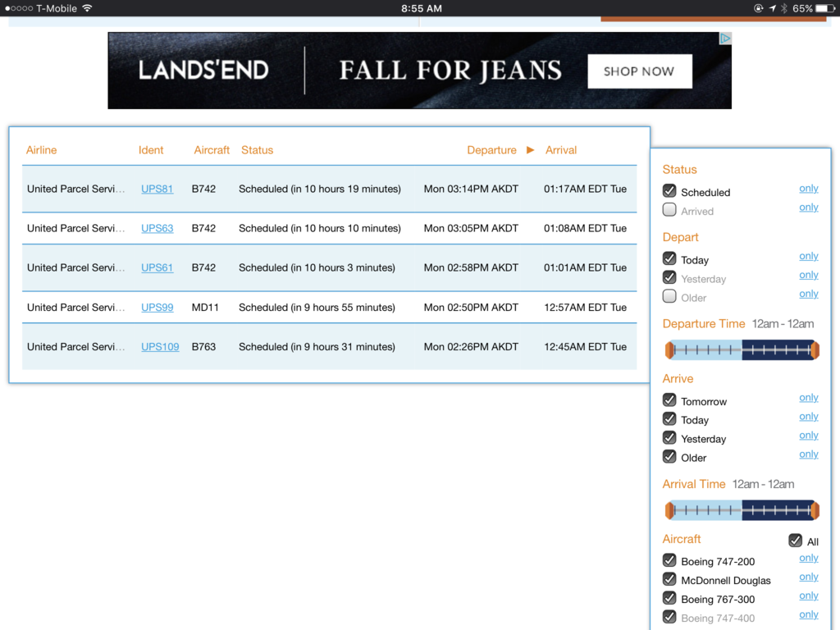Sort the table by Status column header
This screenshot has height=630, width=840.
coord(257,150)
